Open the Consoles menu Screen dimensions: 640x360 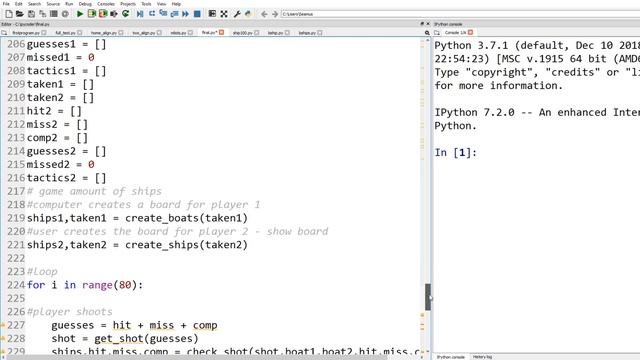point(106,4)
